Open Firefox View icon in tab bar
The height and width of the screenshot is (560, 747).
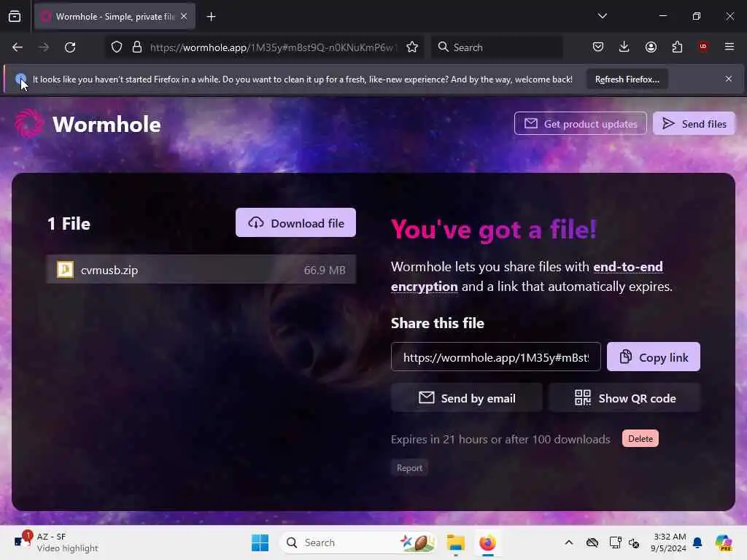tap(15, 17)
